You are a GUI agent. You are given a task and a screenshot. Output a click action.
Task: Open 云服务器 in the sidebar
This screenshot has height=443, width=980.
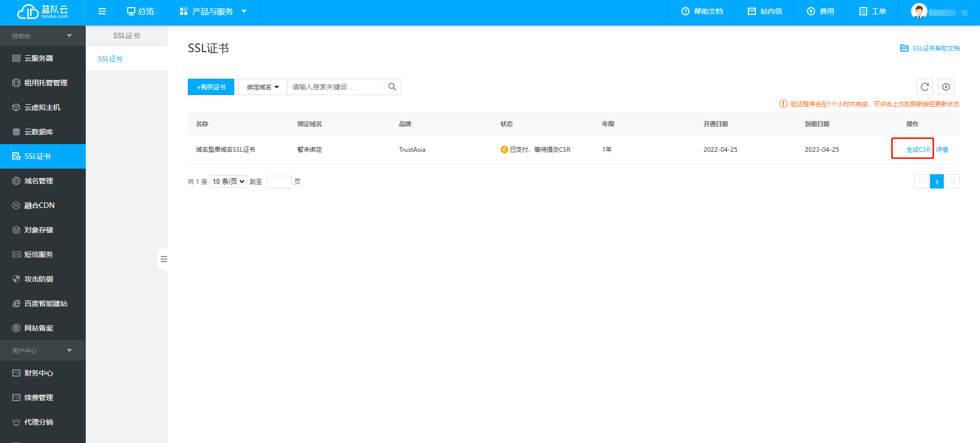[39, 58]
